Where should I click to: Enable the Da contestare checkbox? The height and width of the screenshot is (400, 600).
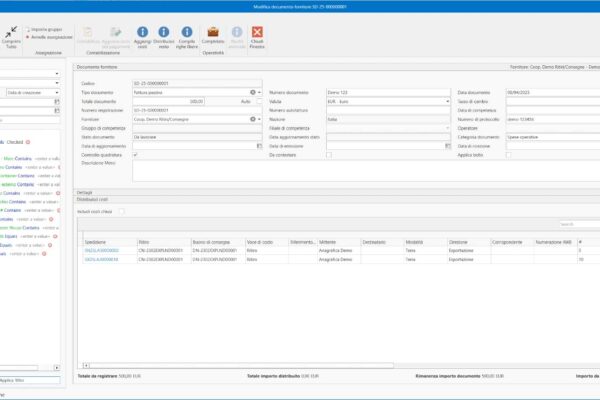click(x=329, y=155)
